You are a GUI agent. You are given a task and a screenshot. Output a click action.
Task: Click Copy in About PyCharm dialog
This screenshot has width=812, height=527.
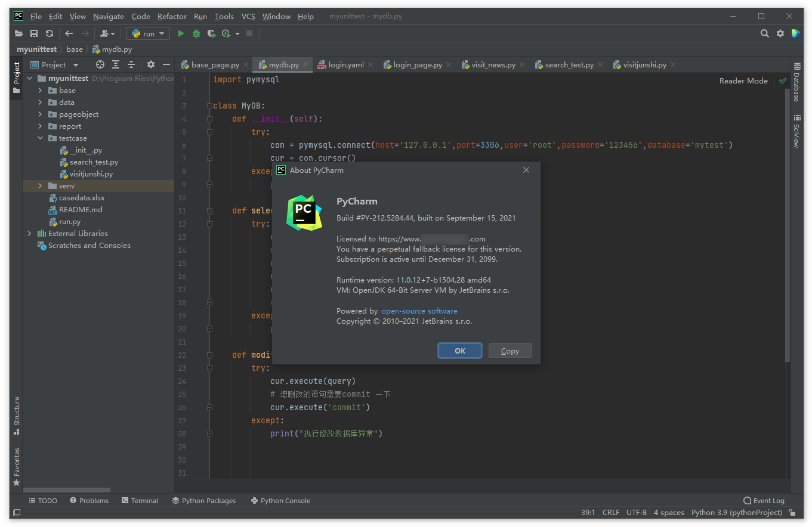tap(510, 351)
